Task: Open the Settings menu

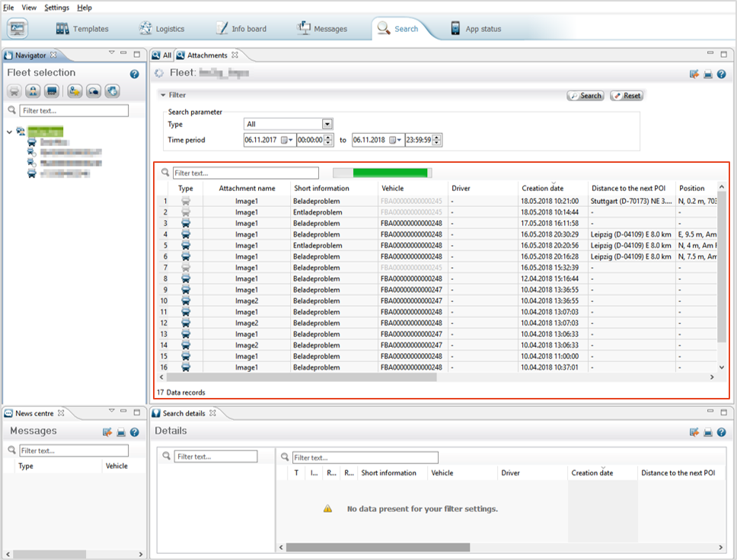Action: pyautogui.click(x=56, y=8)
